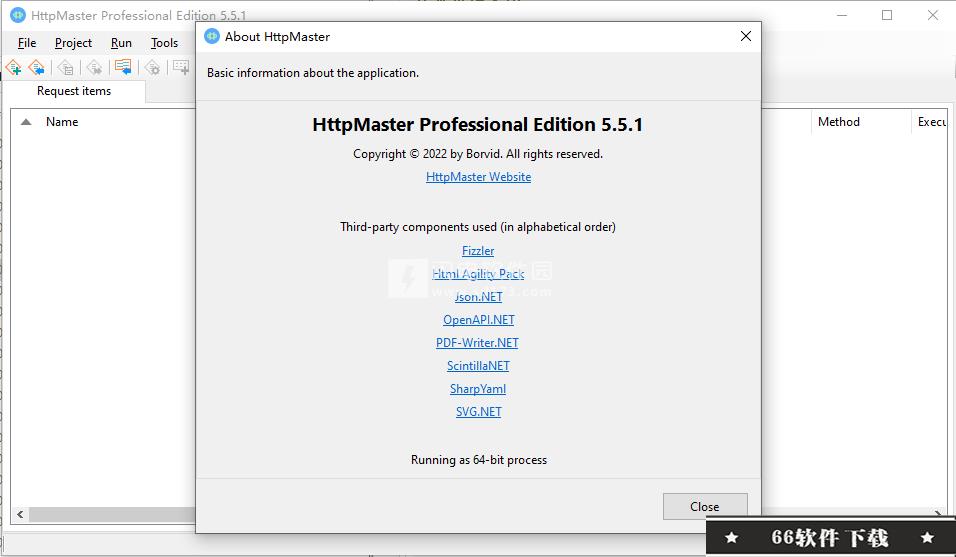Open the OpenAPI.NET component link

479,320
